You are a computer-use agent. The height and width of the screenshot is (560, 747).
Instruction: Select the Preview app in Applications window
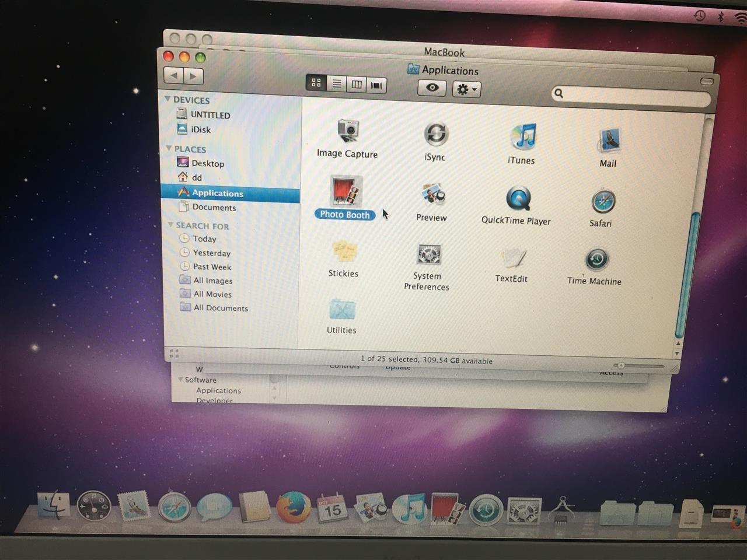(x=433, y=195)
